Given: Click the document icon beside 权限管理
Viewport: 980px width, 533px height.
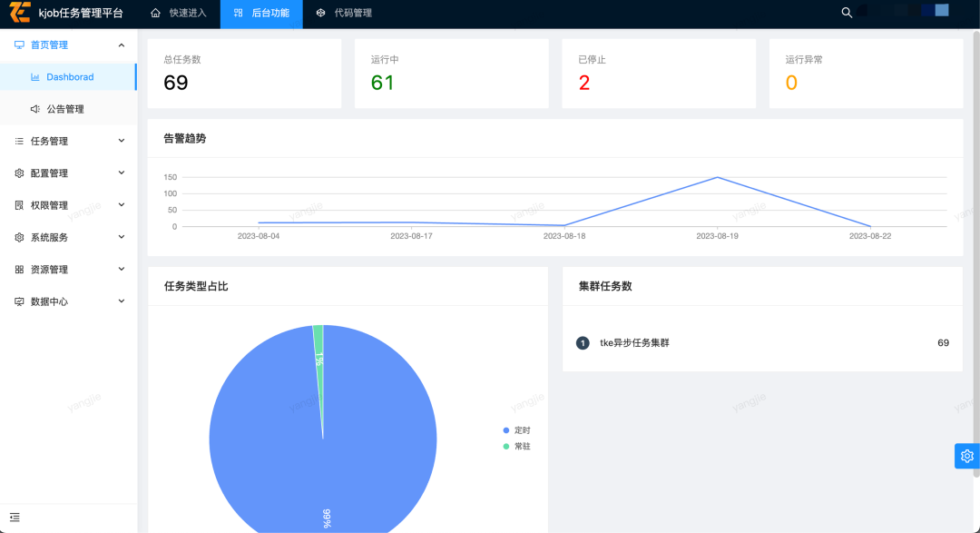Looking at the screenshot, I should click(19, 205).
